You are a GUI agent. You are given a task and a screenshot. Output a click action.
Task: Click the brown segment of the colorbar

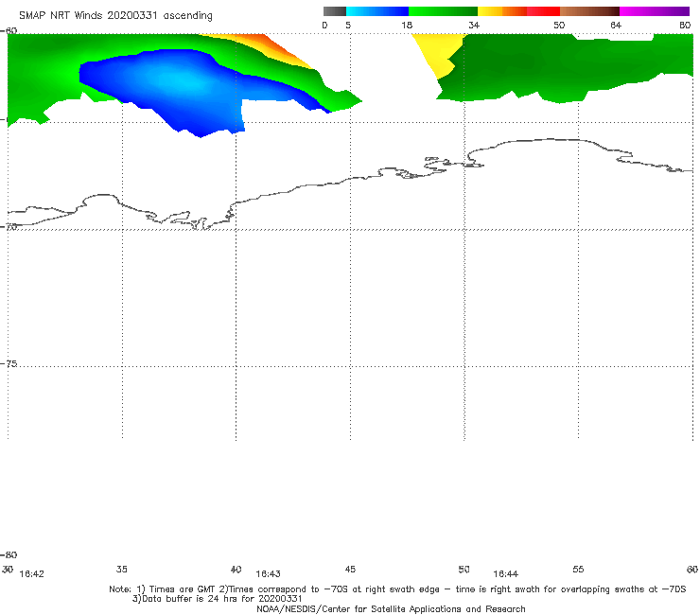click(x=589, y=11)
